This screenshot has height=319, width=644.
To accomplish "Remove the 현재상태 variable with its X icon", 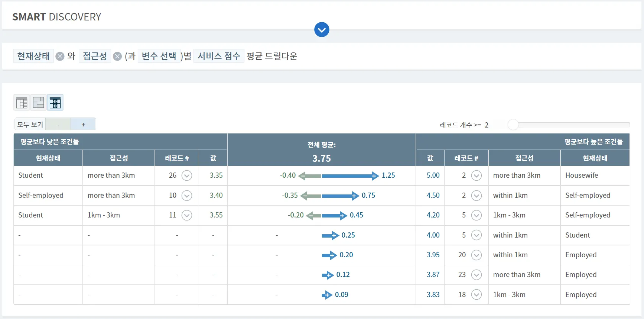I will point(60,56).
